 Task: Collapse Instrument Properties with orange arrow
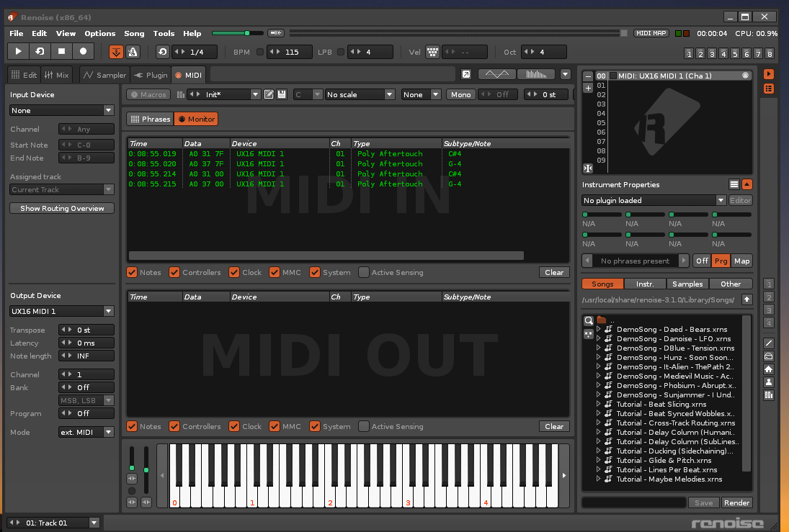[747, 184]
